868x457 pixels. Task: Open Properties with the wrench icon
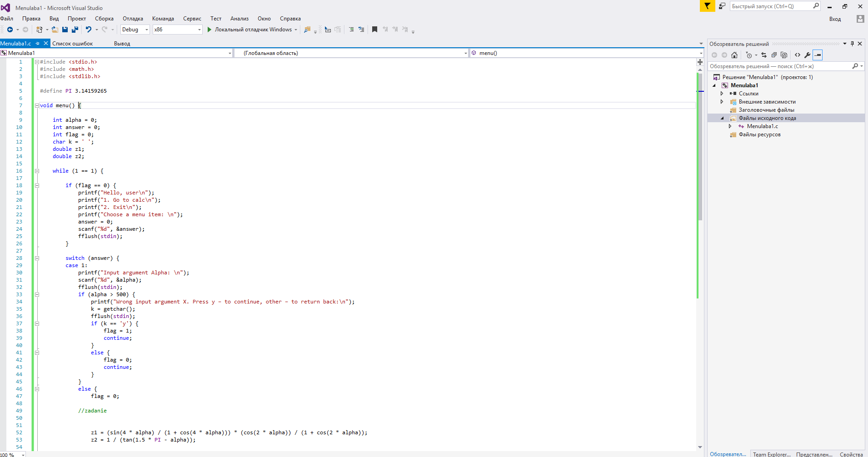click(808, 55)
